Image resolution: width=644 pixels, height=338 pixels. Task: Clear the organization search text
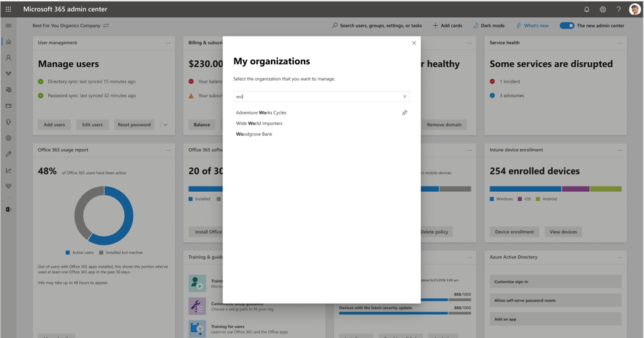tap(404, 97)
